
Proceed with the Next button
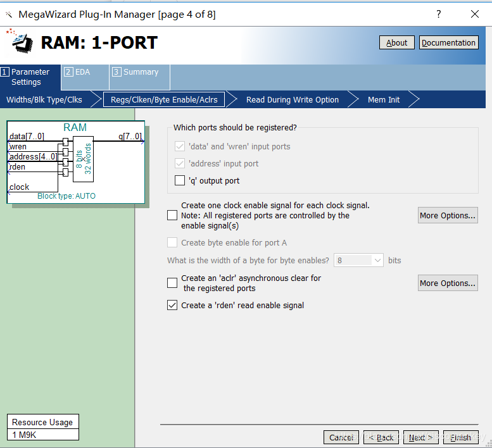click(x=421, y=437)
